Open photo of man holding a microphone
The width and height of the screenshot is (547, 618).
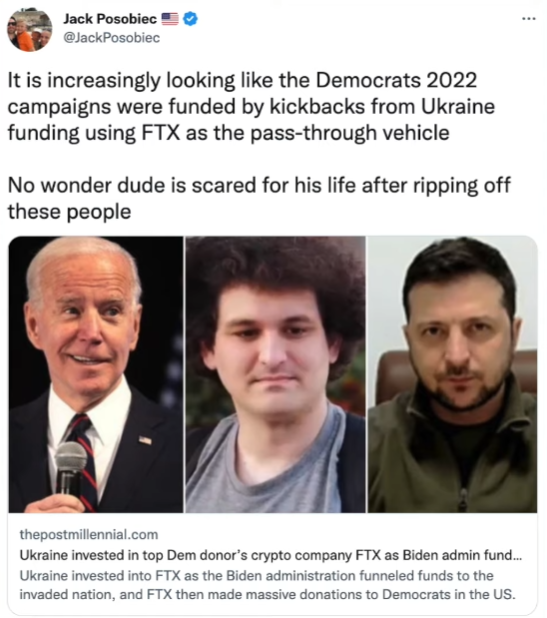click(96, 374)
